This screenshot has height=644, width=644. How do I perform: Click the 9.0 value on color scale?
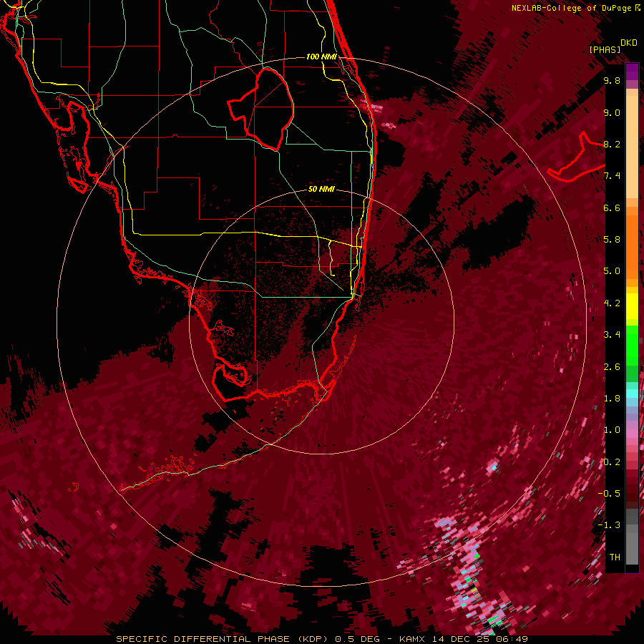612,112
